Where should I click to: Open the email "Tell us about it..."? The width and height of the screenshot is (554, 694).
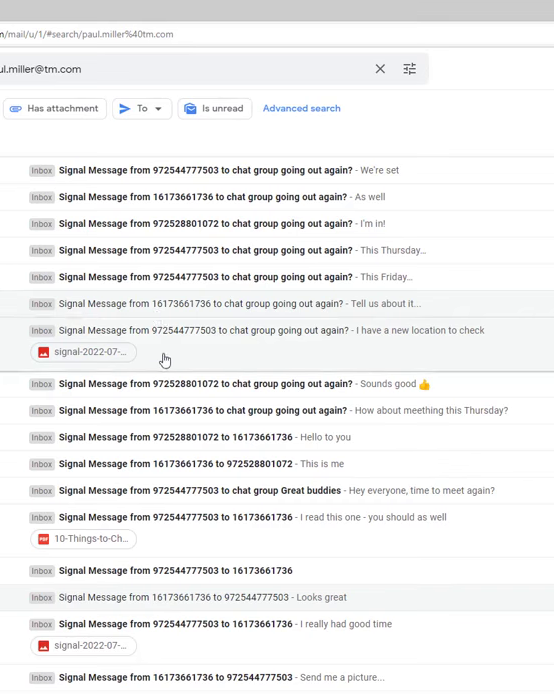[277, 304]
